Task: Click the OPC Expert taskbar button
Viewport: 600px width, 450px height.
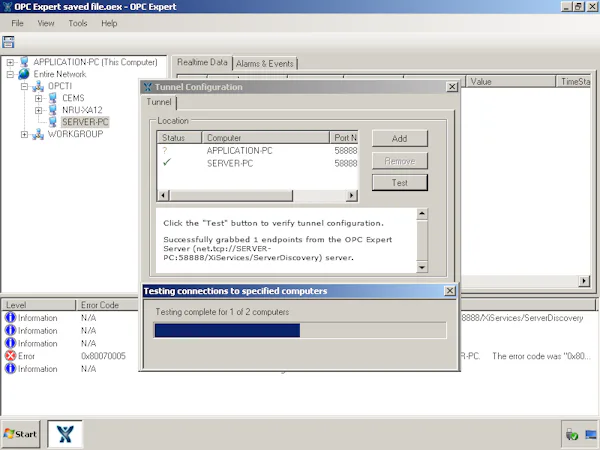Action: [x=65, y=434]
